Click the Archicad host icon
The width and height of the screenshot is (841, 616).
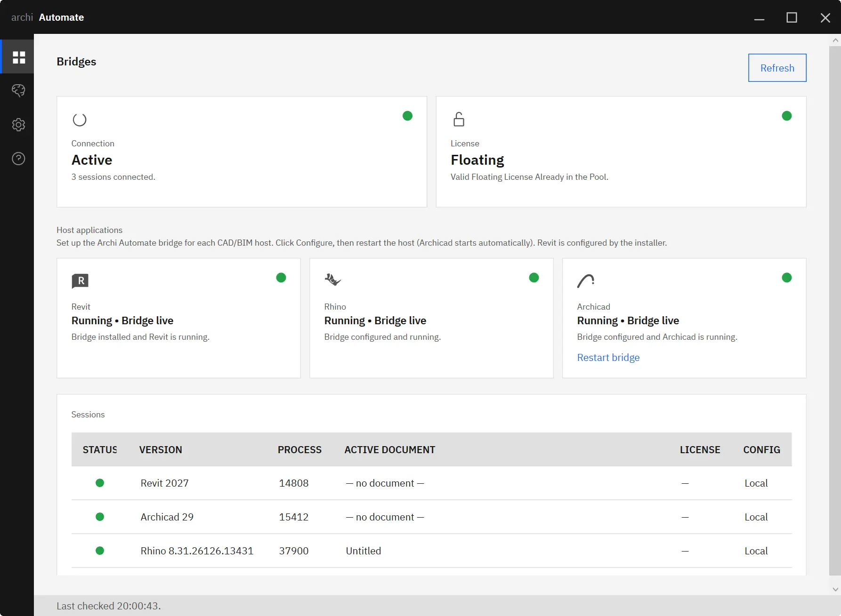point(586,281)
